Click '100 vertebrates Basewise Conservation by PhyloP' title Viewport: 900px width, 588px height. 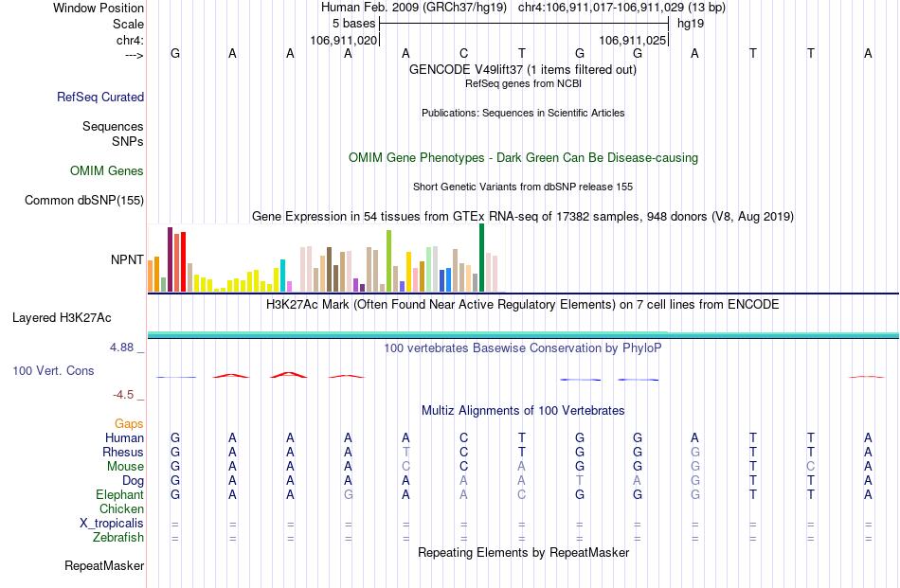point(522,348)
